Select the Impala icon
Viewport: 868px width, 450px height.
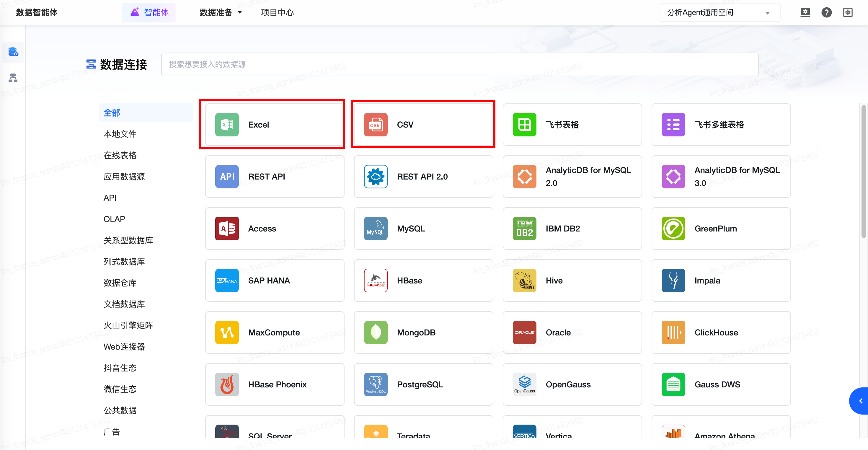tap(673, 281)
